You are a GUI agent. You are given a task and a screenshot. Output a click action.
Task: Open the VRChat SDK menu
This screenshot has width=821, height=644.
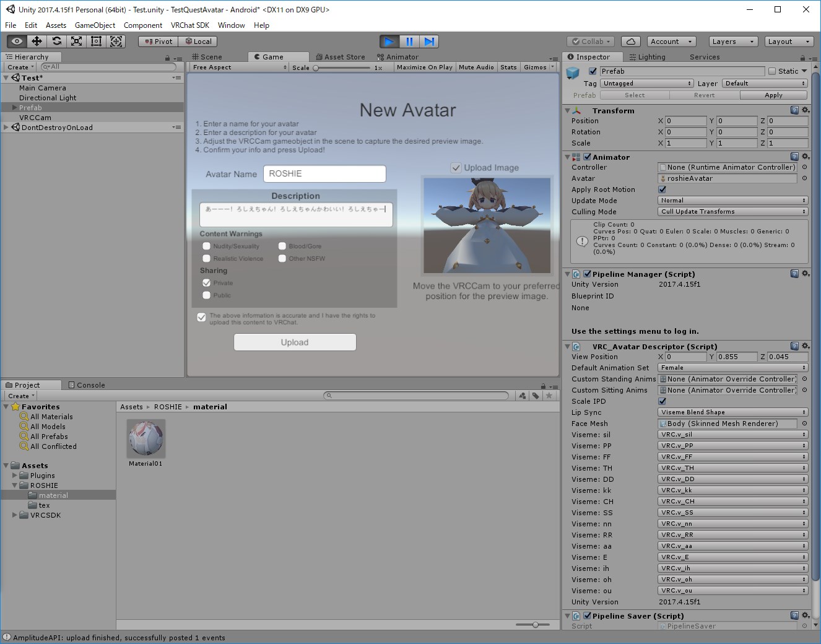pyautogui.click(x=189, y=25)
